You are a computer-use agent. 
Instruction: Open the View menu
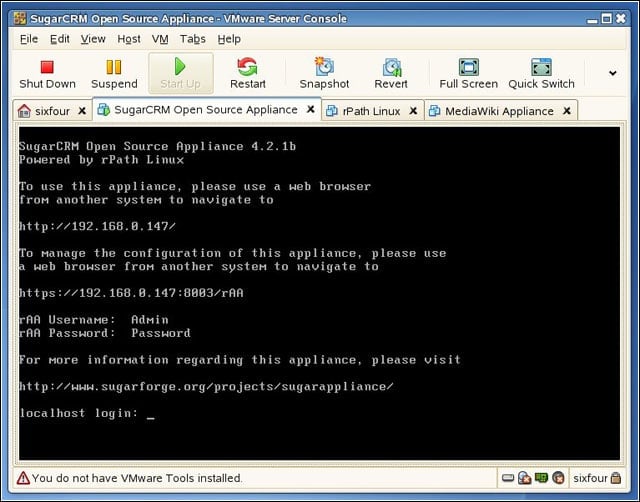point(93,39)
